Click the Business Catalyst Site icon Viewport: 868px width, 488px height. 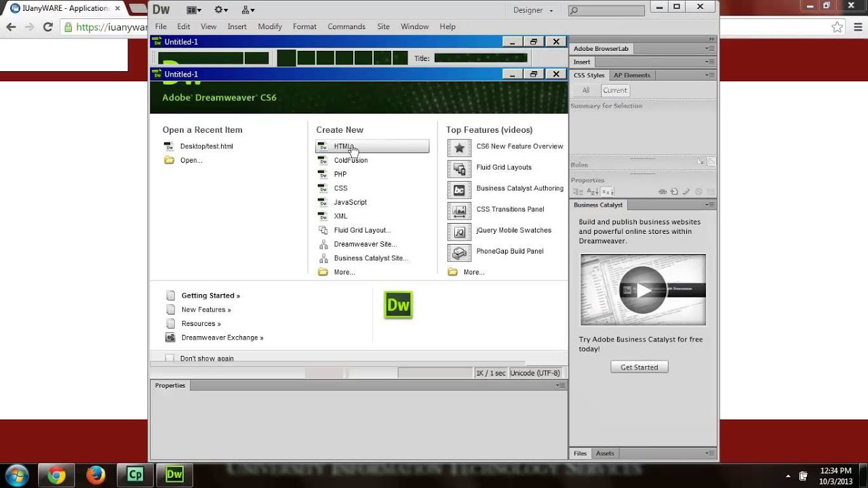click(323, 258)
